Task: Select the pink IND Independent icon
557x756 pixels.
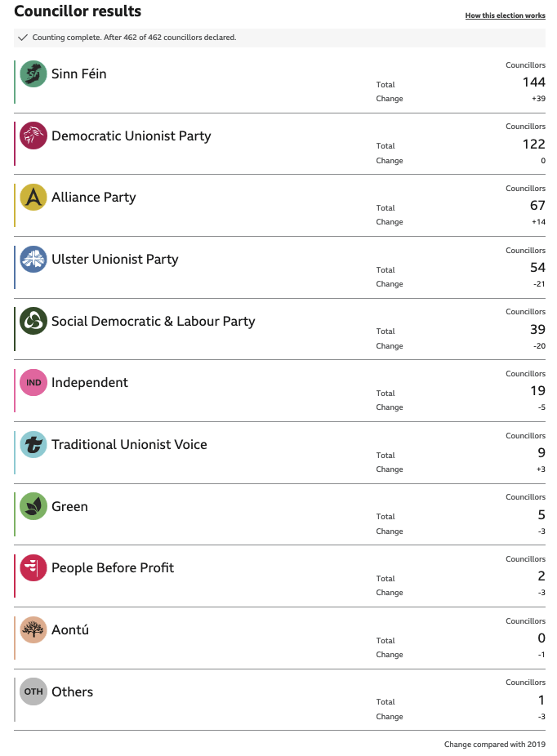Action: 33,383
